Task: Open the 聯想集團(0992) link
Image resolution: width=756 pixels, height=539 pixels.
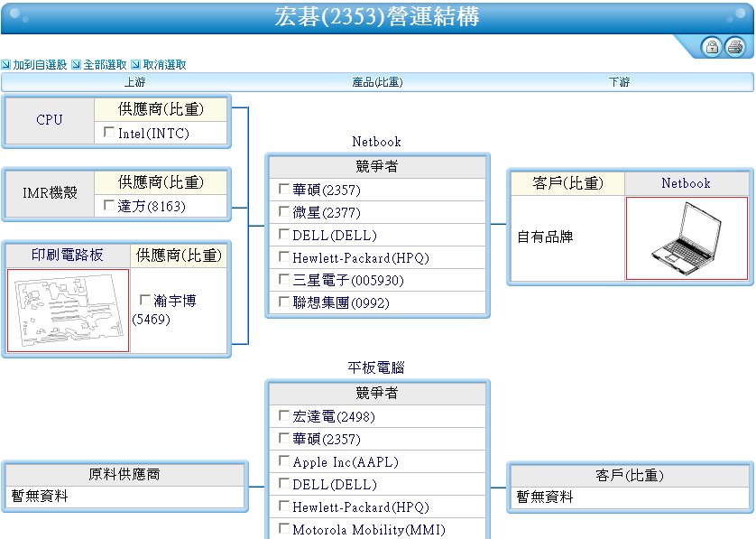Action: click(341, 303)
